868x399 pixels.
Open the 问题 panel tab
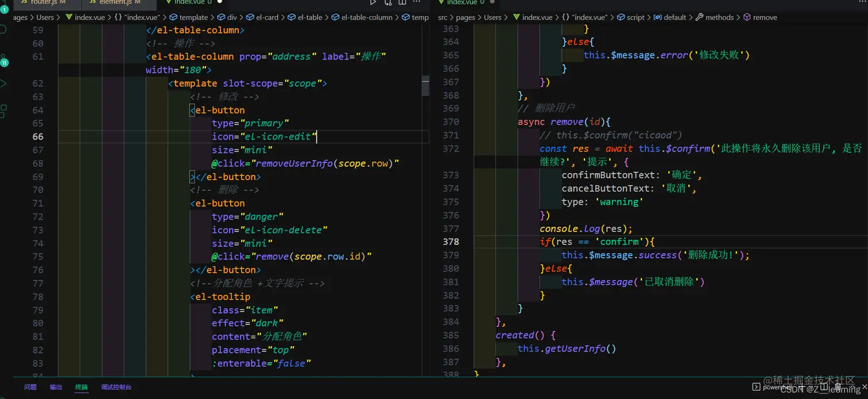tap(30, 387)
